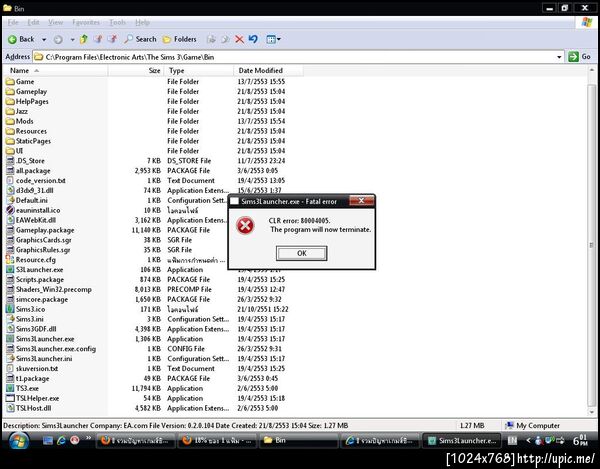The image size is (600, 469).
Task: Select file Sims3Launcher.exe.config
Action: (56, 349)
